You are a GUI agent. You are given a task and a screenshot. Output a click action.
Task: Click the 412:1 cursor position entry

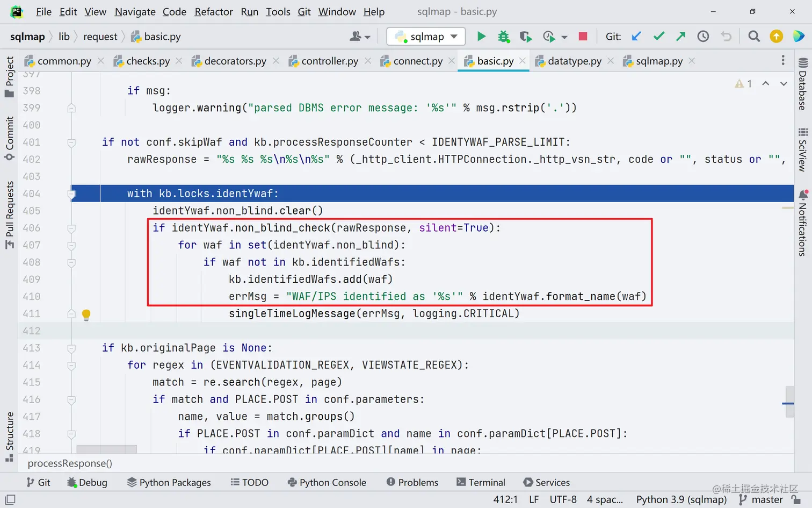click(505, 499)
